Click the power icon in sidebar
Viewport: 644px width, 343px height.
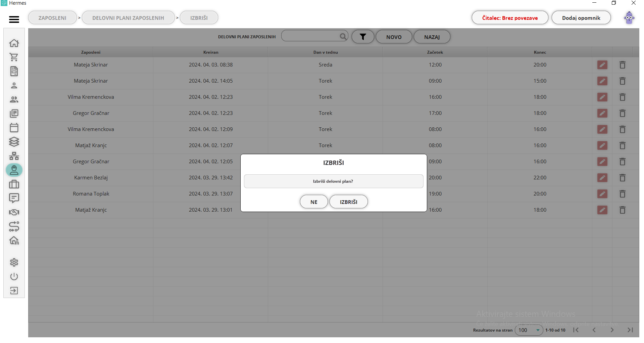14,276
